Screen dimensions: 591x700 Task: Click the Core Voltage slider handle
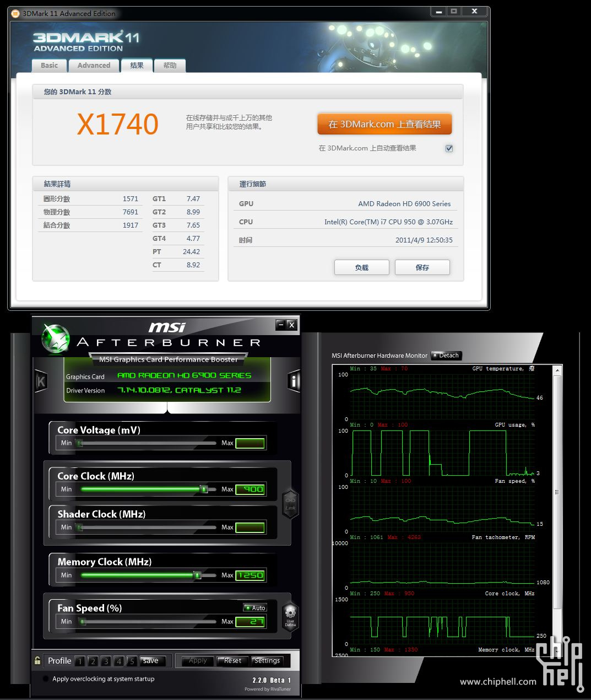pyautogui.click(x=79, y=443)
